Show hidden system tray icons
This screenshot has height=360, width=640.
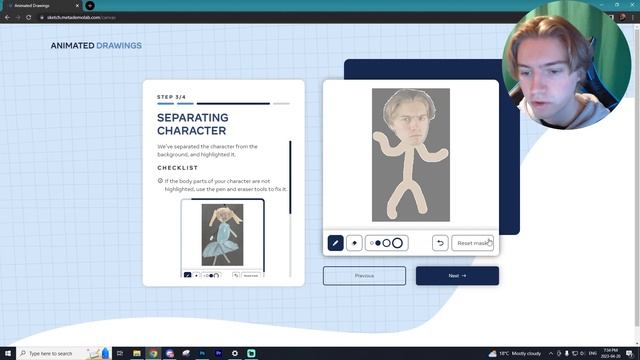pyautogui.click(x=550, y=353)
